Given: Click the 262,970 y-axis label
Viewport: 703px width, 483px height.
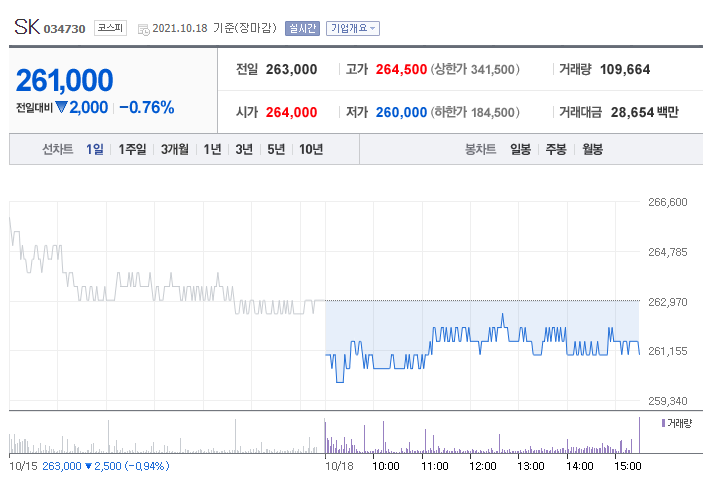Looking at the screenshot, I should point(668,302).
